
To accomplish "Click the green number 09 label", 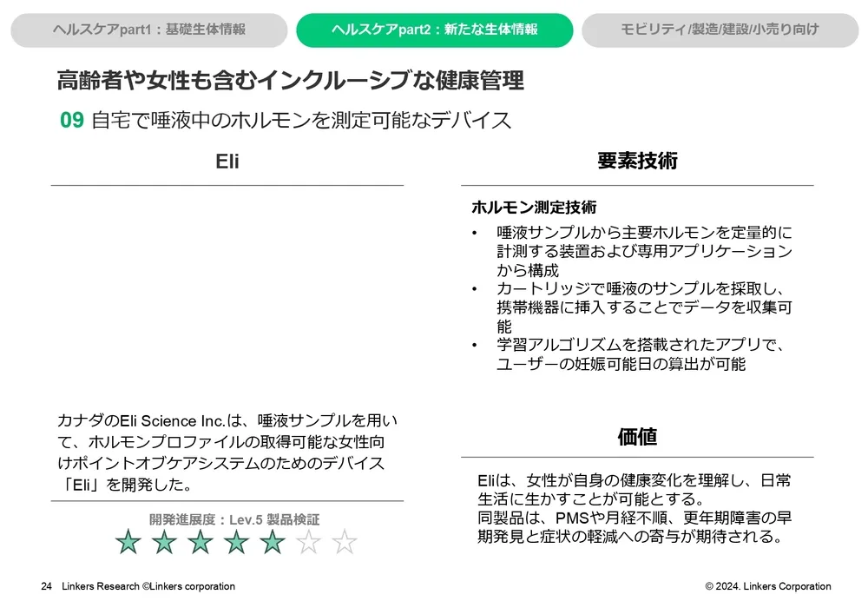I will 71,121.
